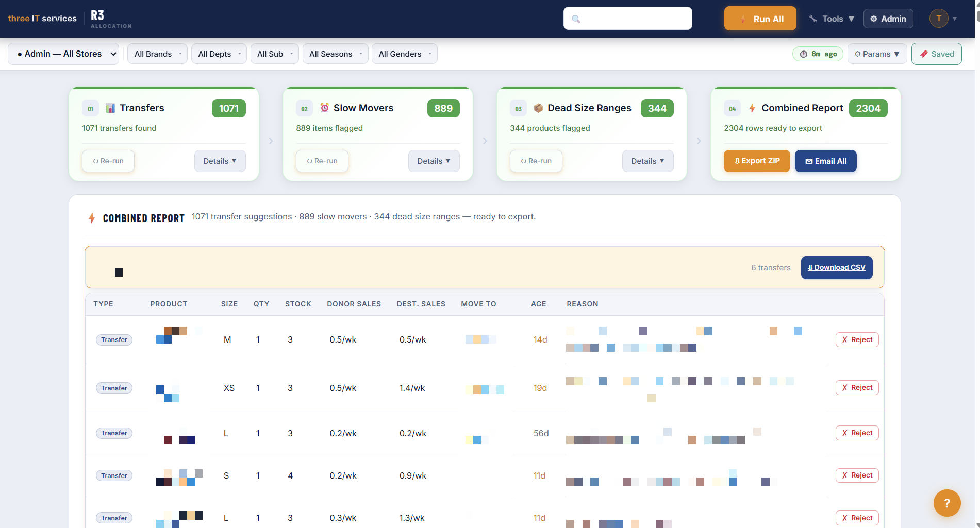This screenshot has width=980, height=528.
Task: Click the 1.4/wk dest sales value
Action: 412,388
